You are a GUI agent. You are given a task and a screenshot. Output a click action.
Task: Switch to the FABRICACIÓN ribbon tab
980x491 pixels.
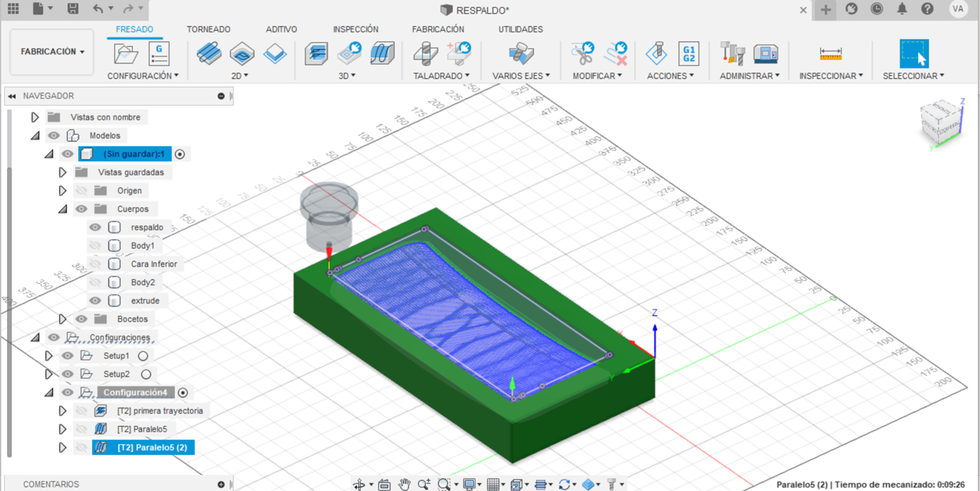pyautogui.click(x=438, y=29)
